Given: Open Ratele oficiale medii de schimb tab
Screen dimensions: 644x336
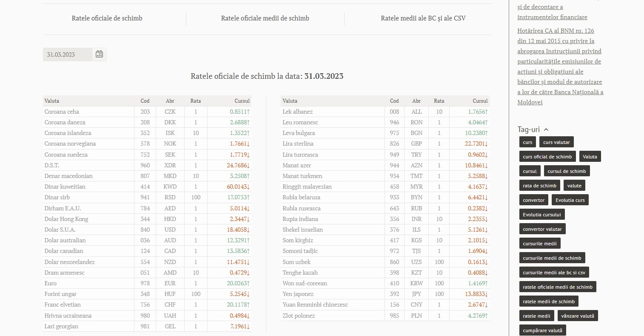Looking at the screenshot, I should tap(265, 18).
